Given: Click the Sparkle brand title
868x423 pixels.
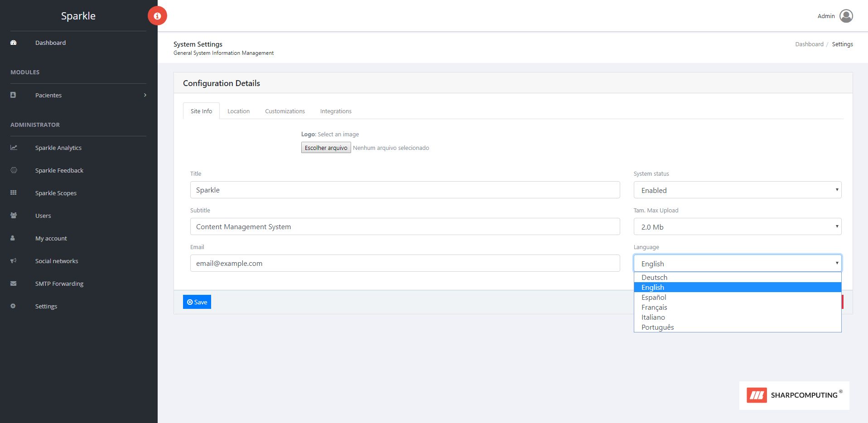Looking at the screenshot, I should (78, 16).
